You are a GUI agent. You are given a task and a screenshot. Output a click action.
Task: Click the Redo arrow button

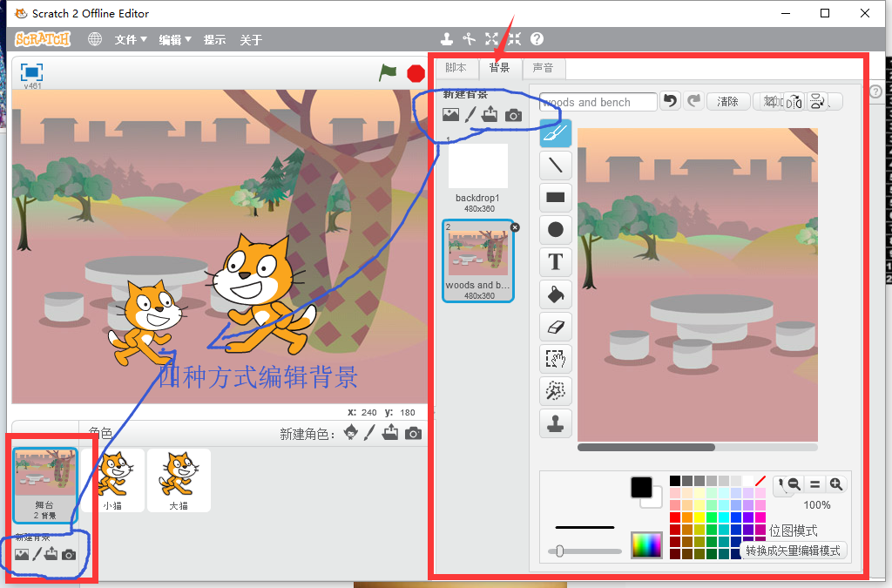pyautogui.click(x=693, y=101)
